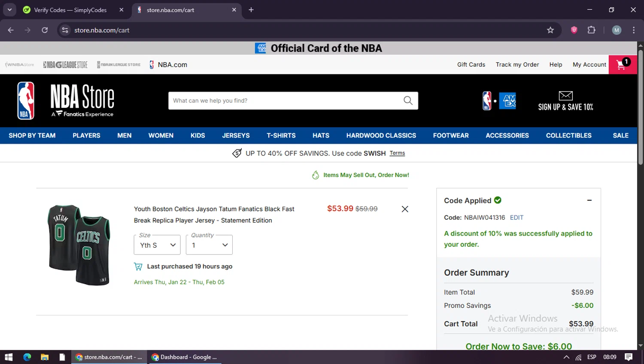
Task: Open the MEN menu
Action: coord(125,135)
